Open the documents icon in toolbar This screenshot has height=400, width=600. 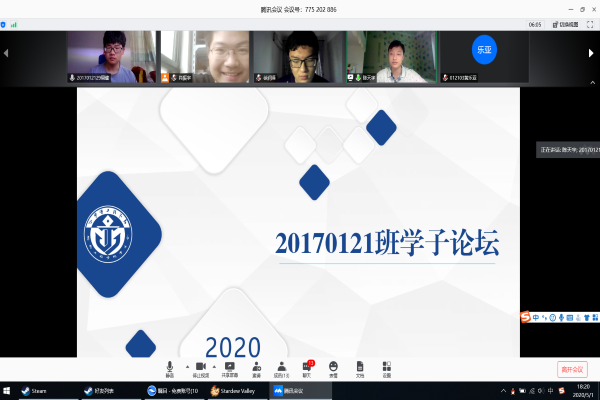point(360,368)
